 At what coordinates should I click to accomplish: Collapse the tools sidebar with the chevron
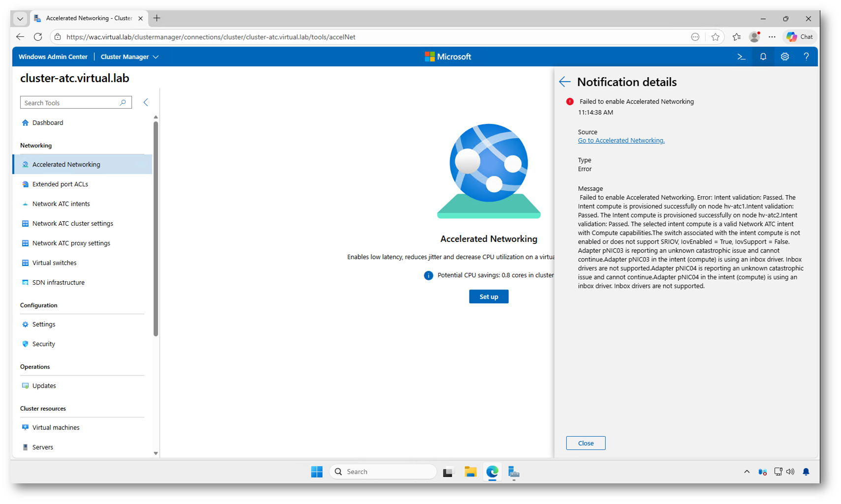pos(146,102)
